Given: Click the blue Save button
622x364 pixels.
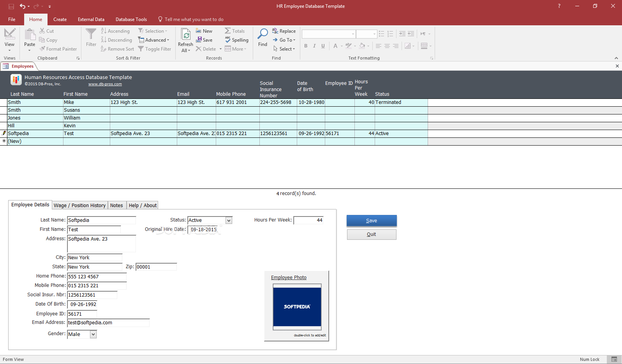Looking at the screenshot, I should coord(372,220).
